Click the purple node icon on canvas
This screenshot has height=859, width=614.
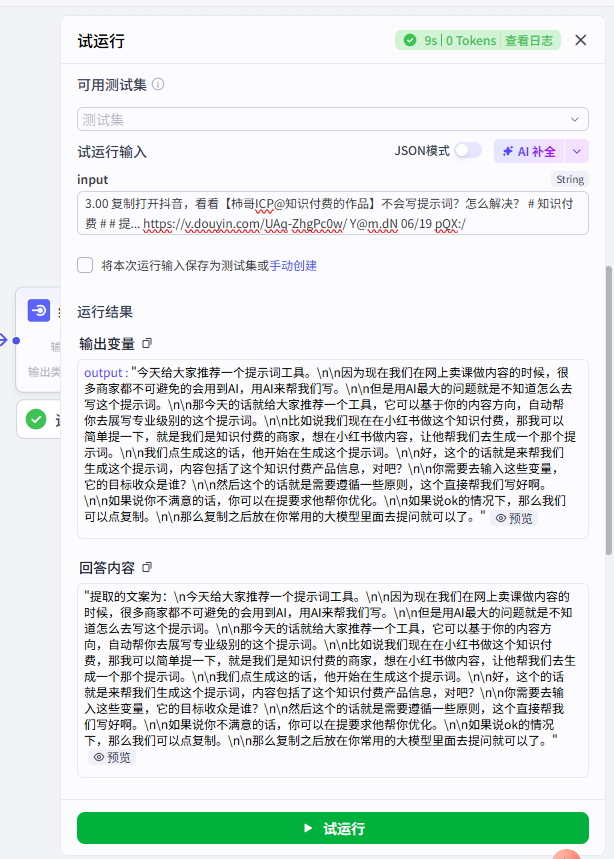click(x=38, y=310)
